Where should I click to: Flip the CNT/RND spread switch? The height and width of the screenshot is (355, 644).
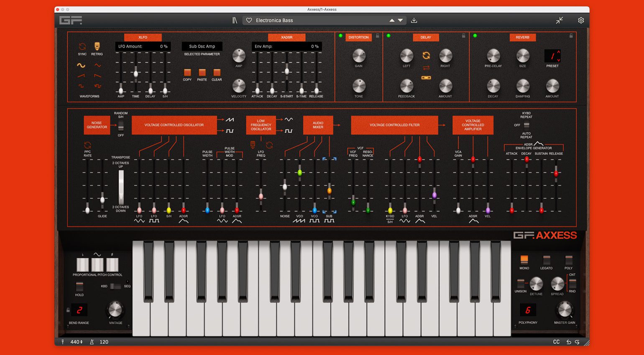click(572, 283)
